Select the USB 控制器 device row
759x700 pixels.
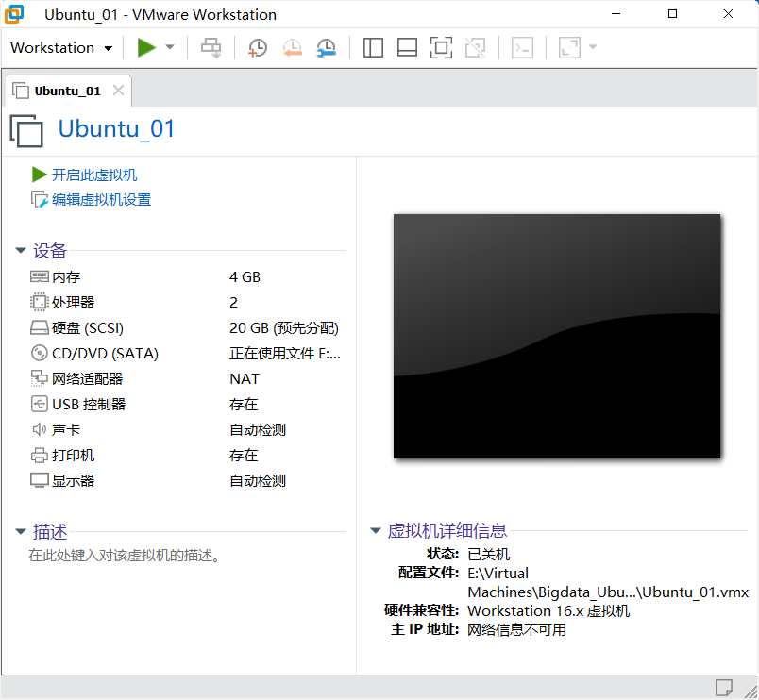coord(186,405)
